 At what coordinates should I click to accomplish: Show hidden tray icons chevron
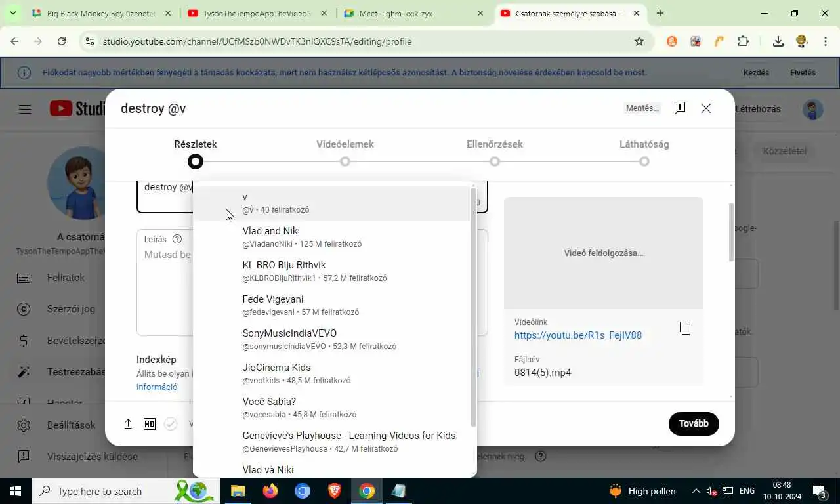pyautogui.click(x=696, y=491)
